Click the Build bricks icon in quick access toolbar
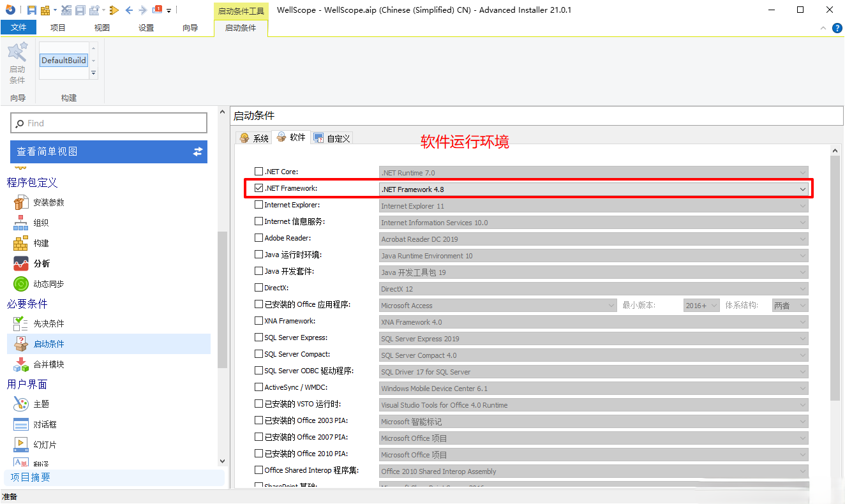The height and width of the screenshot is (504, 845). click(45, 10)
